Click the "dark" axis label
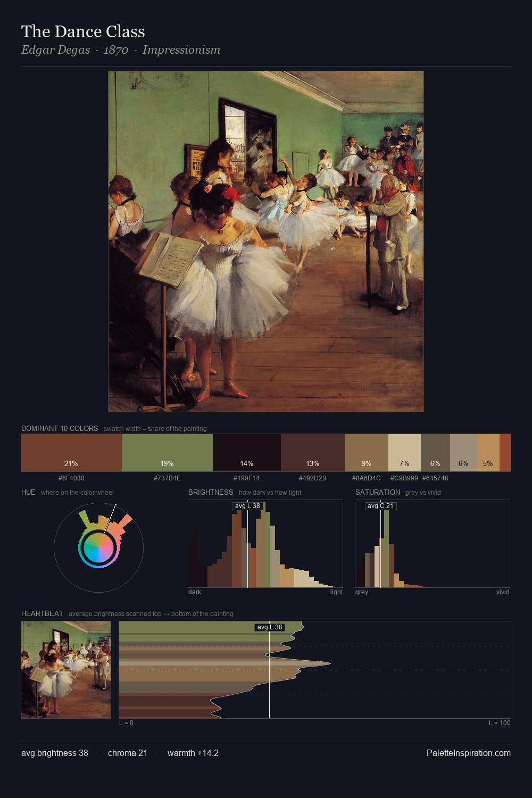 [195, 592]
